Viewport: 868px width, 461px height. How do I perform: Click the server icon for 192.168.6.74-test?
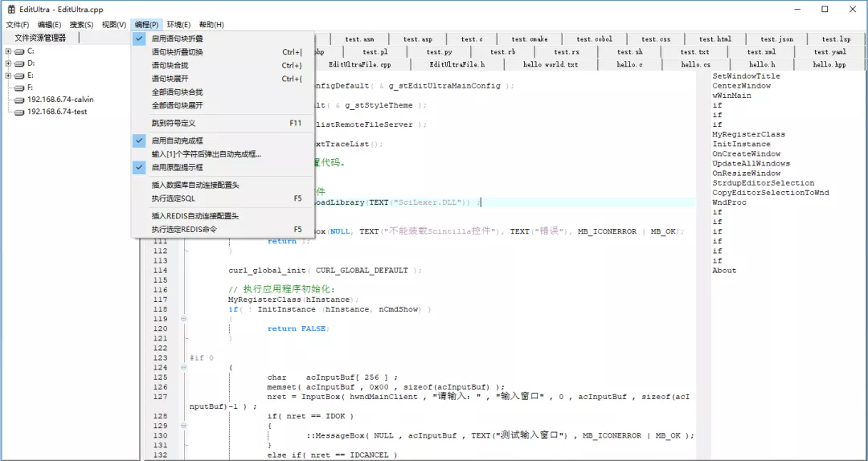click(20, 112)
